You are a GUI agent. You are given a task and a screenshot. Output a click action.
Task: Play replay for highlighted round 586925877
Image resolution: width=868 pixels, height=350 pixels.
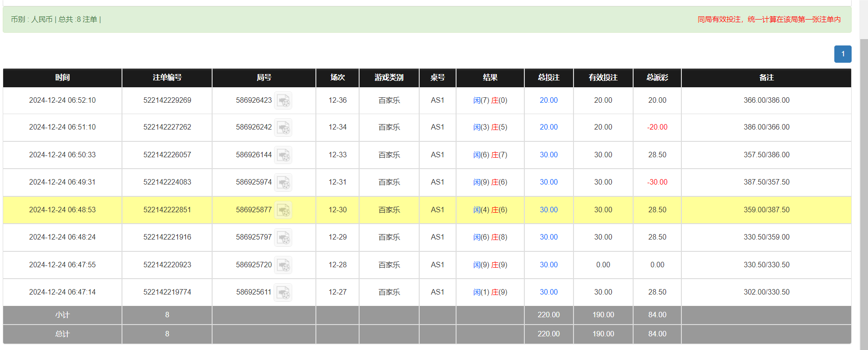click(283, 210)
